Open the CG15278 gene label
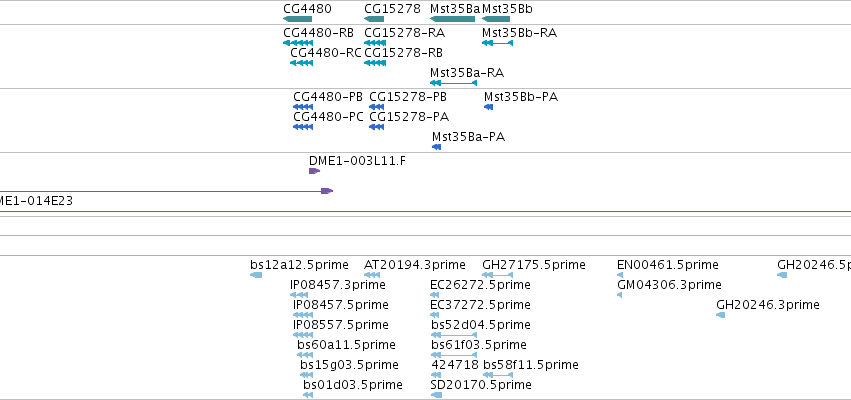The width and height of the screenshot is (851, 400). [392, 9]
